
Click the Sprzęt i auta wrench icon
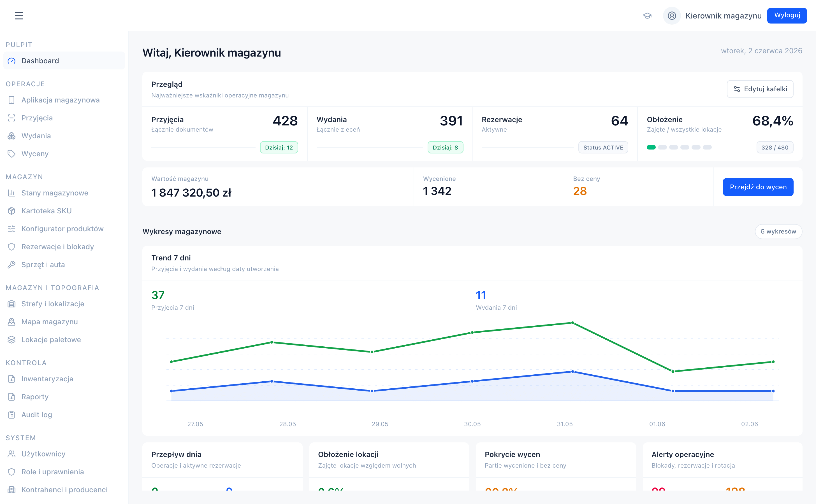12,265
